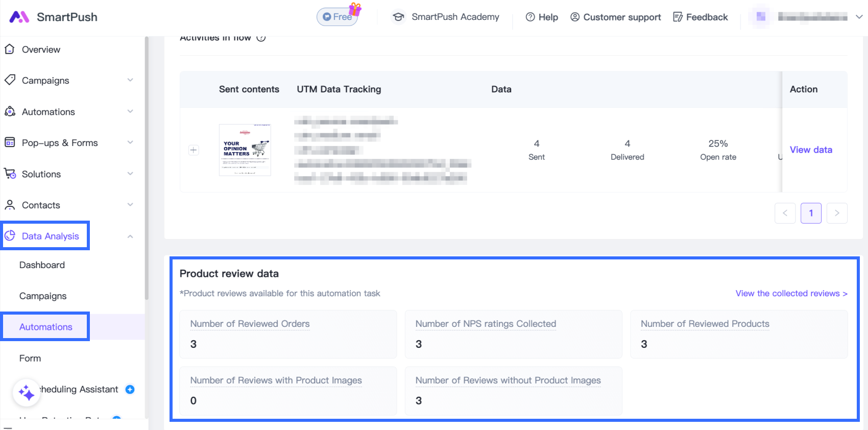Click the user avatar in header
The height and width of the screenshot is (430, 868).
(x=761, y=17)
